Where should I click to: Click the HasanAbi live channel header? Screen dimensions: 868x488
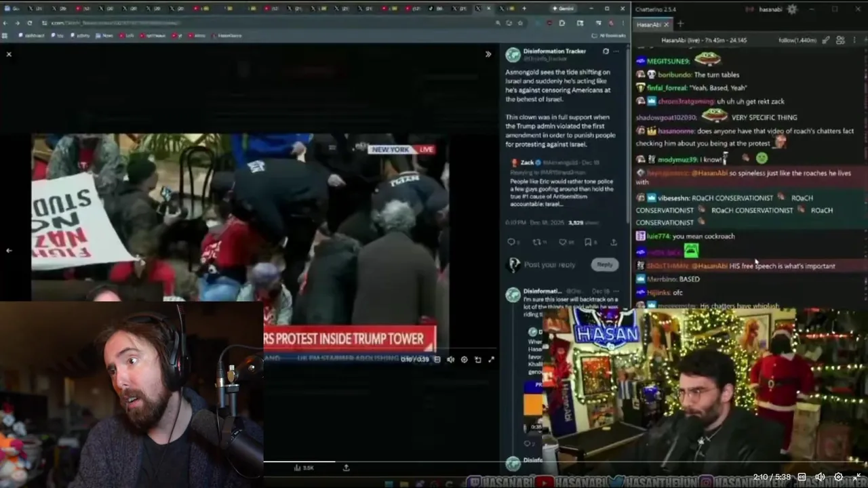click(704, 40)
